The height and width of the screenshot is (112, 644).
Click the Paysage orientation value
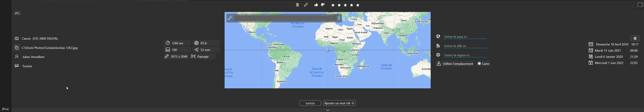(x=203, y=57)
